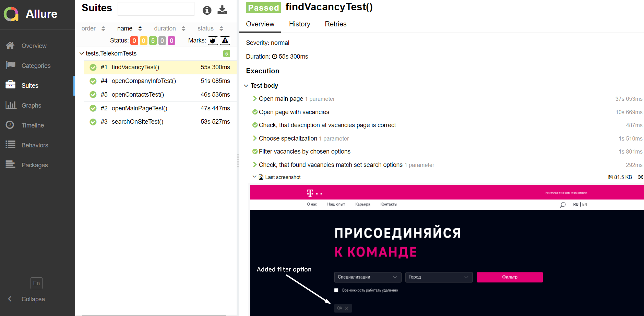Select findVacancyTest() row
This screenshot has height=316, width=644.
pyautogui.click(x=160, y=67)
